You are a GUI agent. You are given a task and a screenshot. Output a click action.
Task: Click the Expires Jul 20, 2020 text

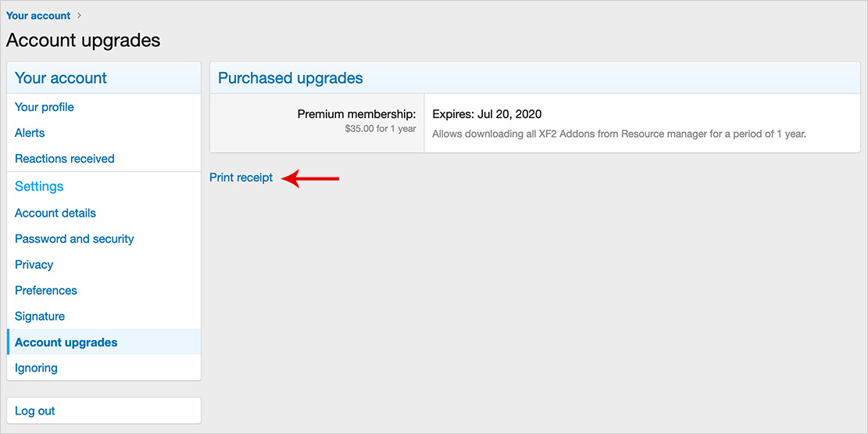coord(487,114)
